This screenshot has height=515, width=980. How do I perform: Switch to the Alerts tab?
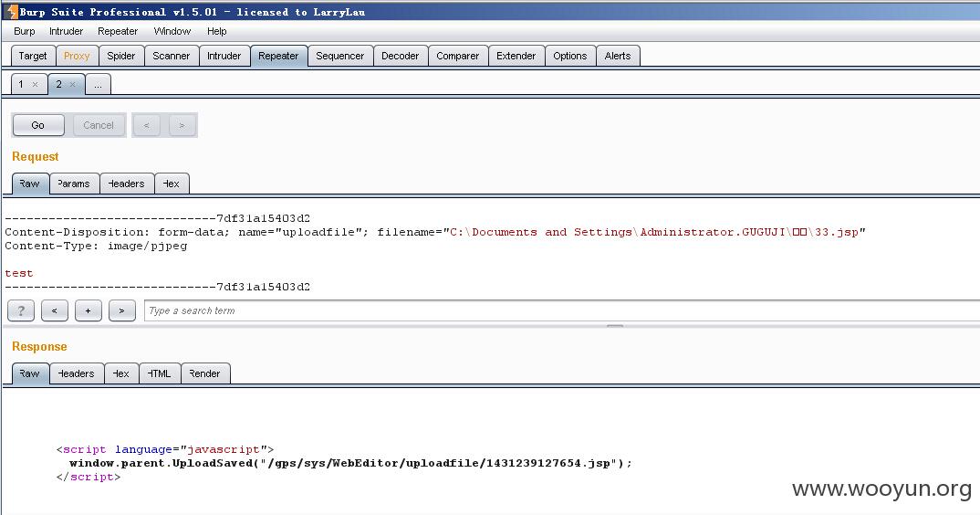click(x=618, y=56)
